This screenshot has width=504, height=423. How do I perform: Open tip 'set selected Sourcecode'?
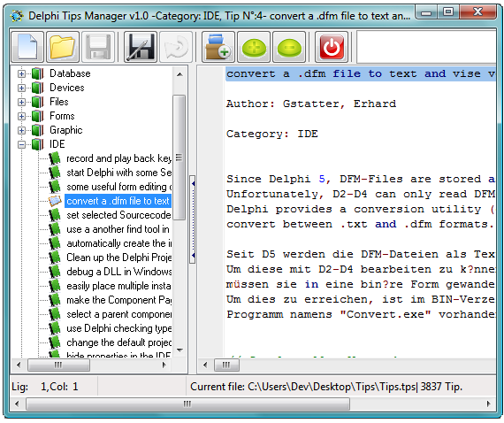119,215
